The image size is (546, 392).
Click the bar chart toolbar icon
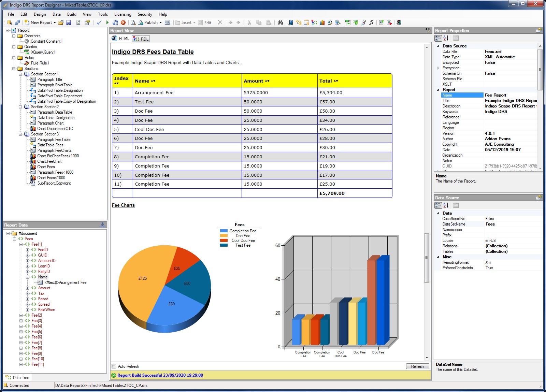click(x=322, y=23)
